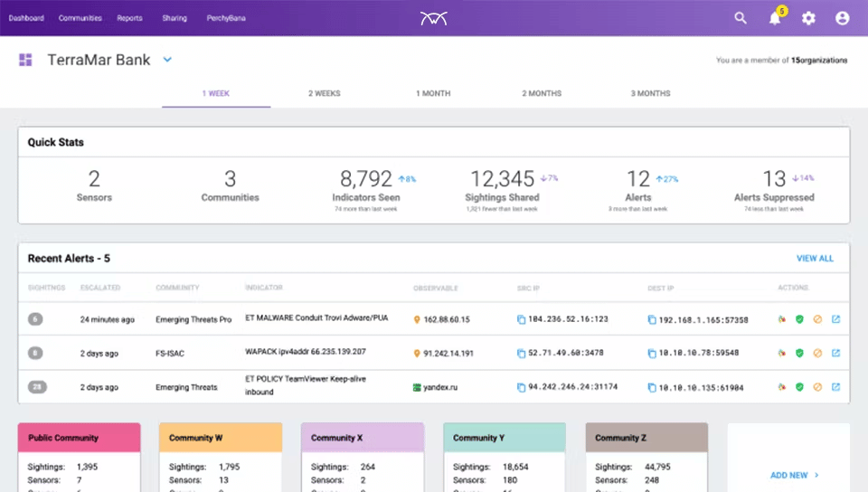Click green shield icon in TeamViewer row
868x492 pixels.
[x=799, y=387]
